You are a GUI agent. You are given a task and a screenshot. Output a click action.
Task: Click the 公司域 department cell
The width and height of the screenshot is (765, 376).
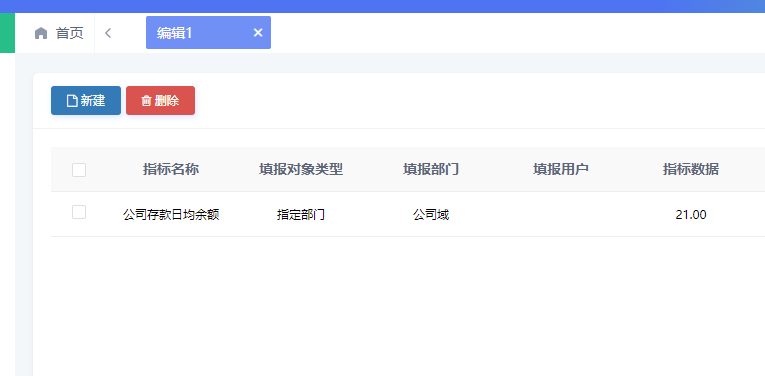[431, 215]
